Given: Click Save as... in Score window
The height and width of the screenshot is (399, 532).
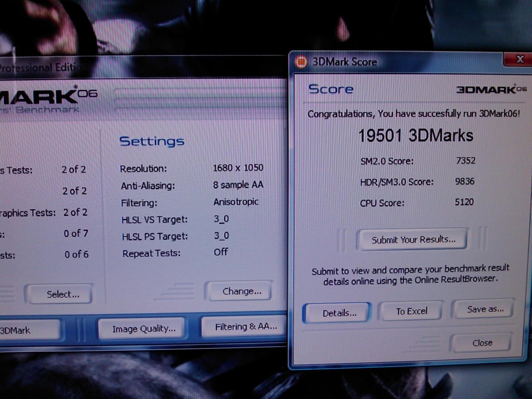Looking at the screenshot, I should click(x=484, y=309).
